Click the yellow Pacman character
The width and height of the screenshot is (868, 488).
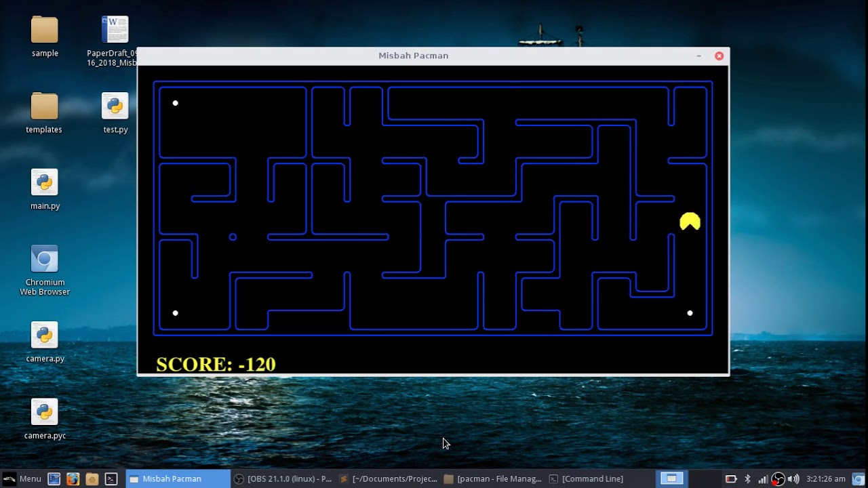coord(690,222)
